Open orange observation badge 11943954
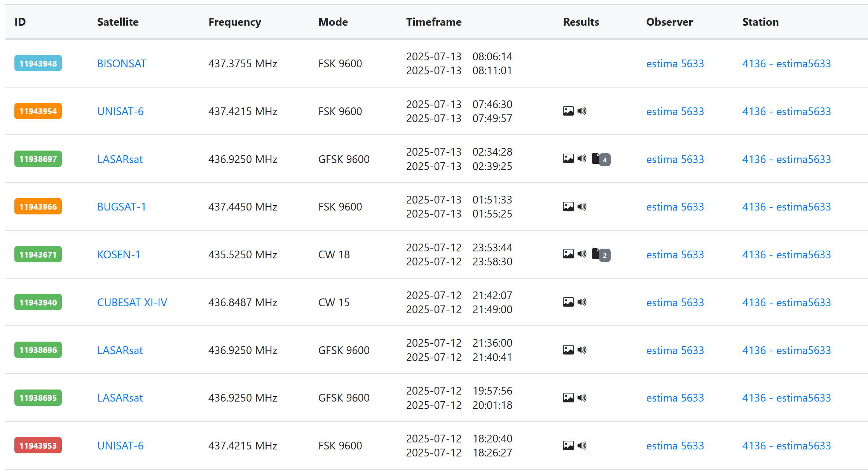Viewport: 868px width, 472px height. point(38,111)
